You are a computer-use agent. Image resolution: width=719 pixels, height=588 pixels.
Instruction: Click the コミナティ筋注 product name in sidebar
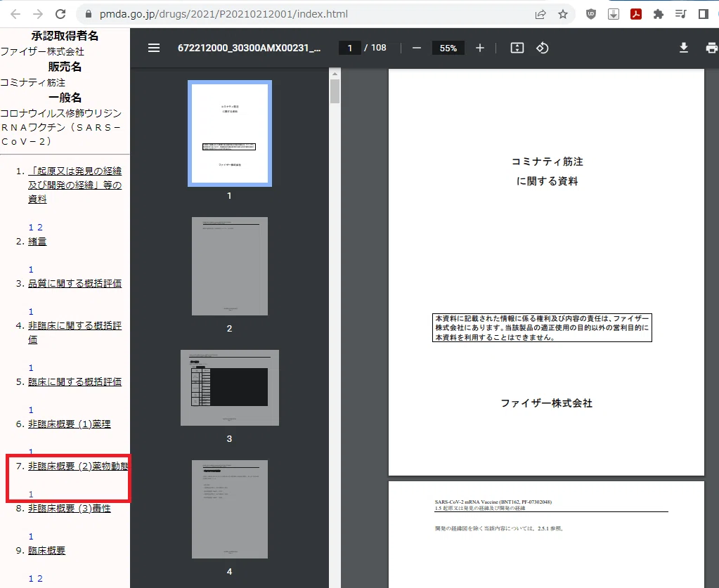click(x=32, y=83)
